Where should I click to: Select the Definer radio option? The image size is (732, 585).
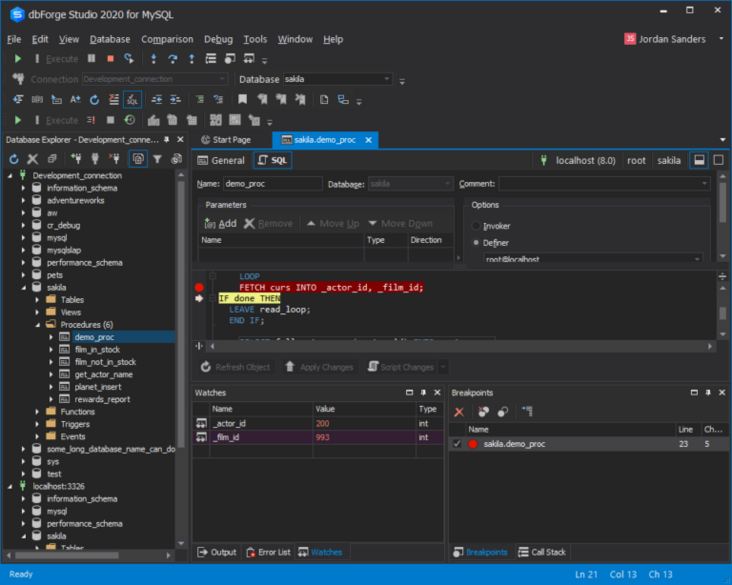point(475,242)
